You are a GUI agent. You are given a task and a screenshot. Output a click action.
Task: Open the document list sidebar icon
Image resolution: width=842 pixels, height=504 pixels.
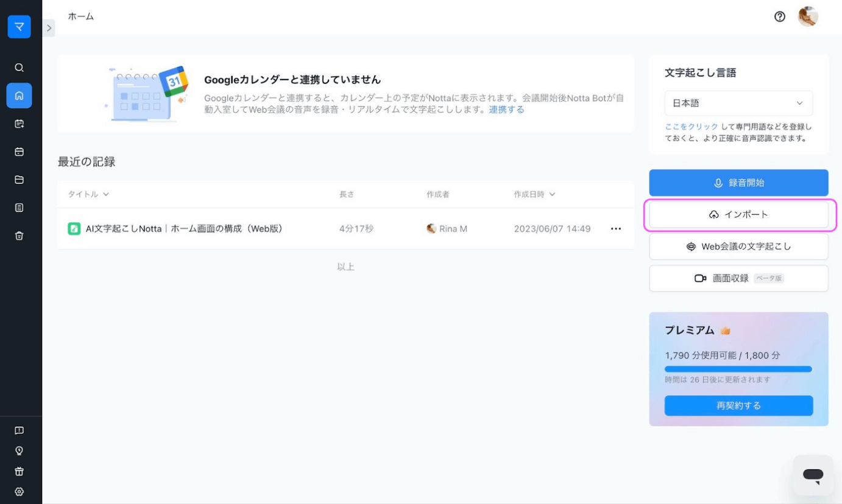[19, 208]
